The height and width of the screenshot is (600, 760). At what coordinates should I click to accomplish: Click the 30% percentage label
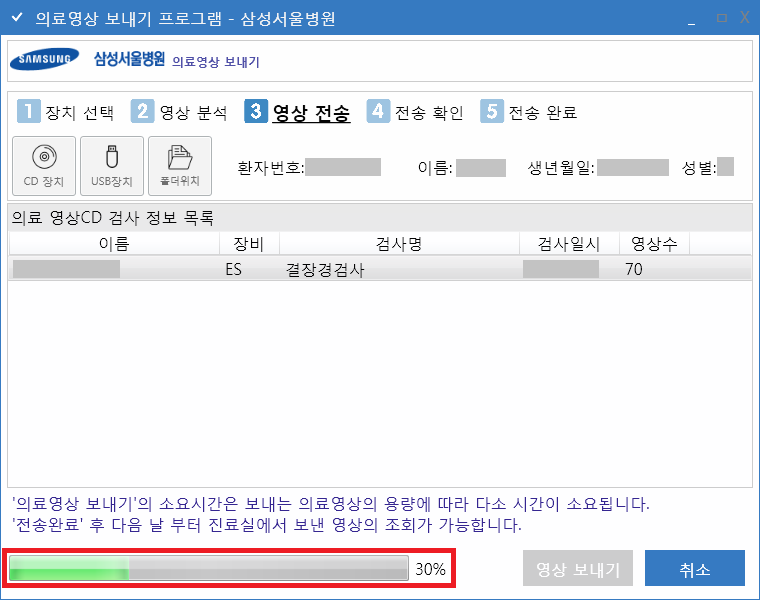pos(430,568)
